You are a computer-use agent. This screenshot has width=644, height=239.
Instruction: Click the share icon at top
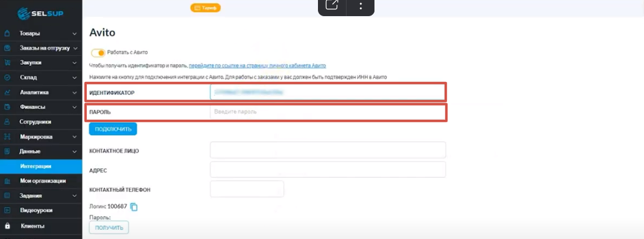pyautogui.click(x=332, y=6)
